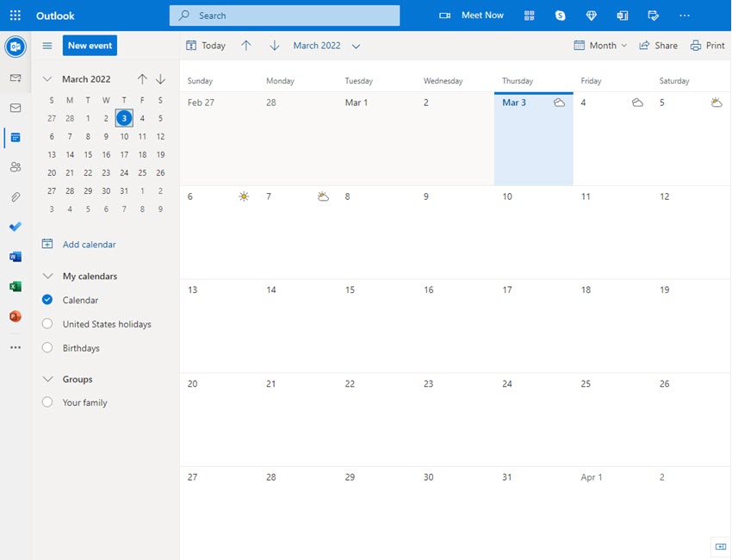
Task: Open the To Do checkmark icon in sidebar
Action: tap(15, 227)
